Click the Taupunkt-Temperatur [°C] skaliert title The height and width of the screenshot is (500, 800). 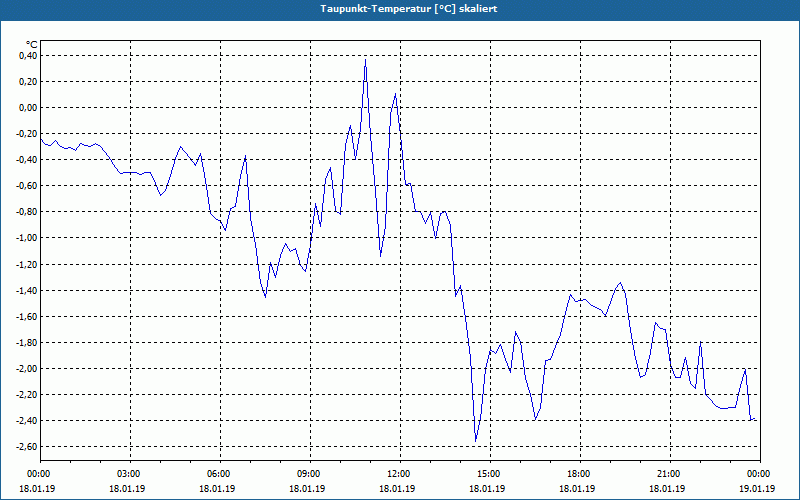pos(408,9)
